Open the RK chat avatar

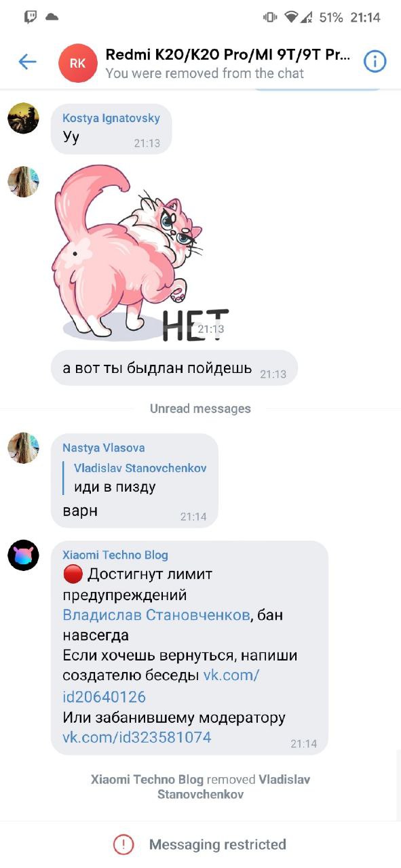point(77,63)
